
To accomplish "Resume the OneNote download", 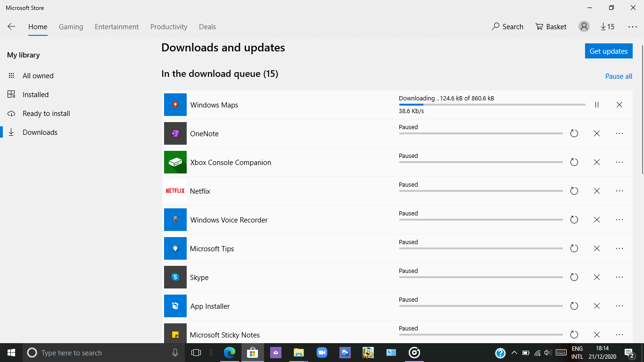I will (x=574, y=133).
